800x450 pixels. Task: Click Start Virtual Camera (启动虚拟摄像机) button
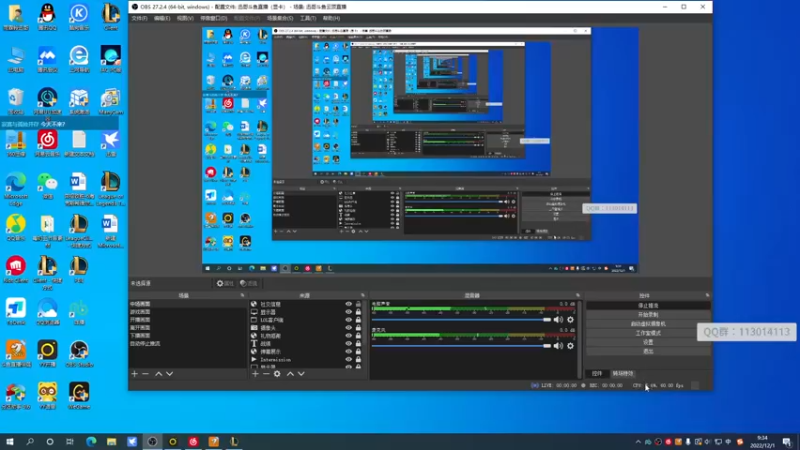click(648, 324)
